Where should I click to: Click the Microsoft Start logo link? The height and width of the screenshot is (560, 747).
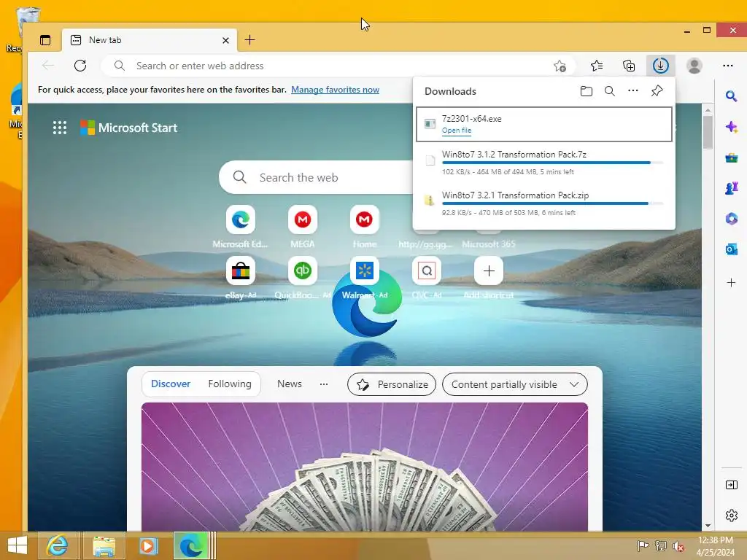[x=128, y=128]
